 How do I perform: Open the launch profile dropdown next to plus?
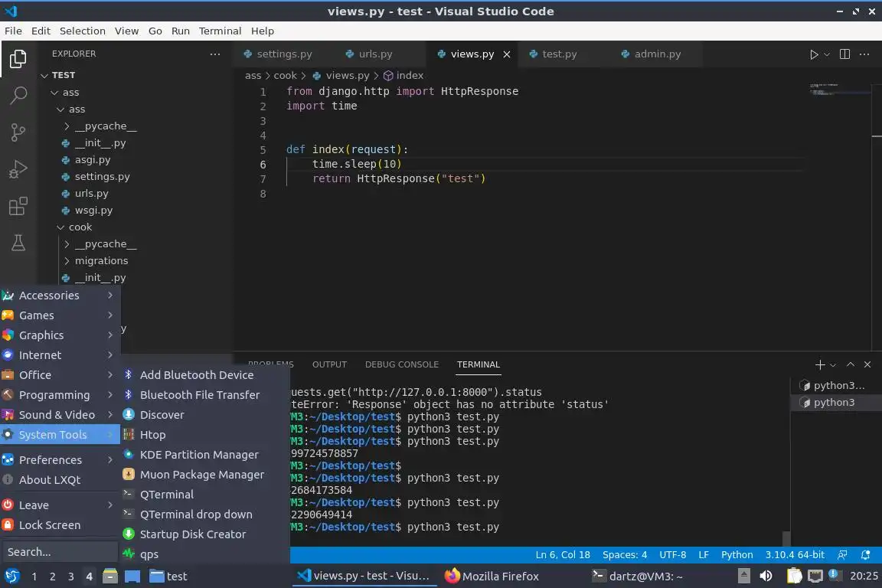[833, 365]
